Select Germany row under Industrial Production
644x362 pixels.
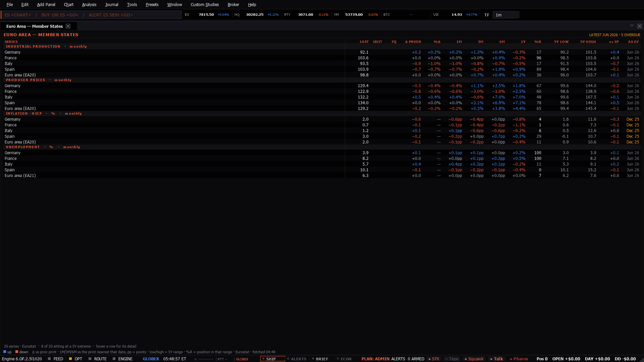pyautogui.click(x=322, y=52)
